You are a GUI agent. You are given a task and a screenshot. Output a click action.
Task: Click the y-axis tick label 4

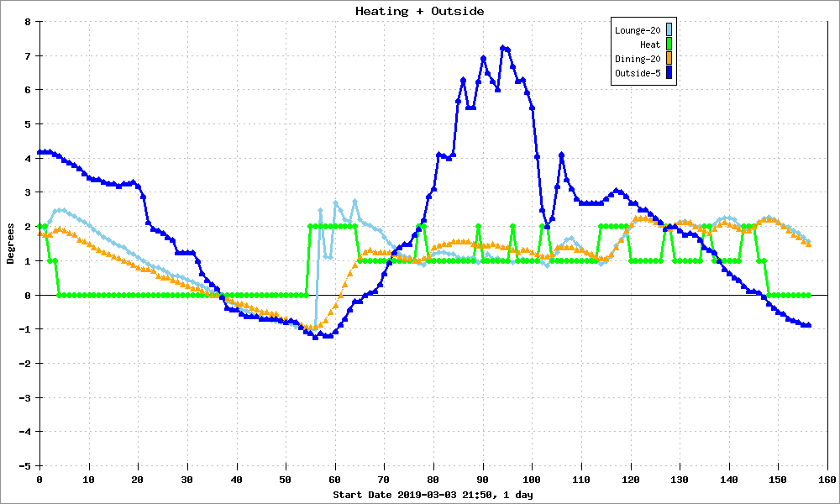pos(28,159)
